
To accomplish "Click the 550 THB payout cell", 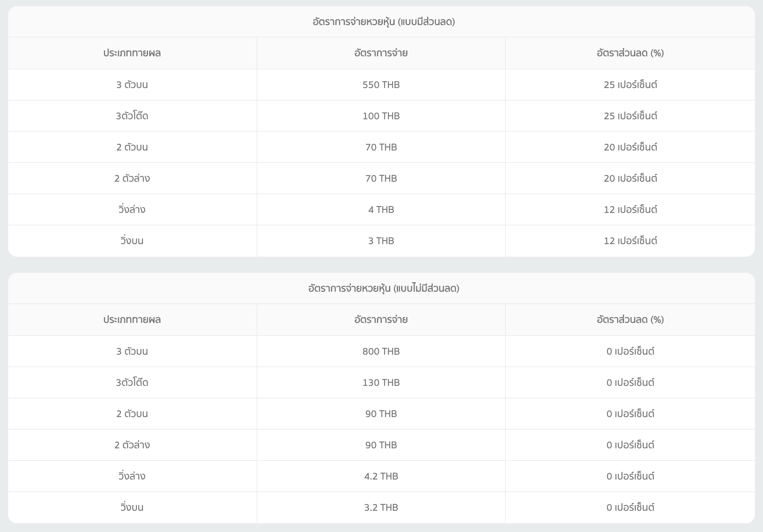I will 381,85.
